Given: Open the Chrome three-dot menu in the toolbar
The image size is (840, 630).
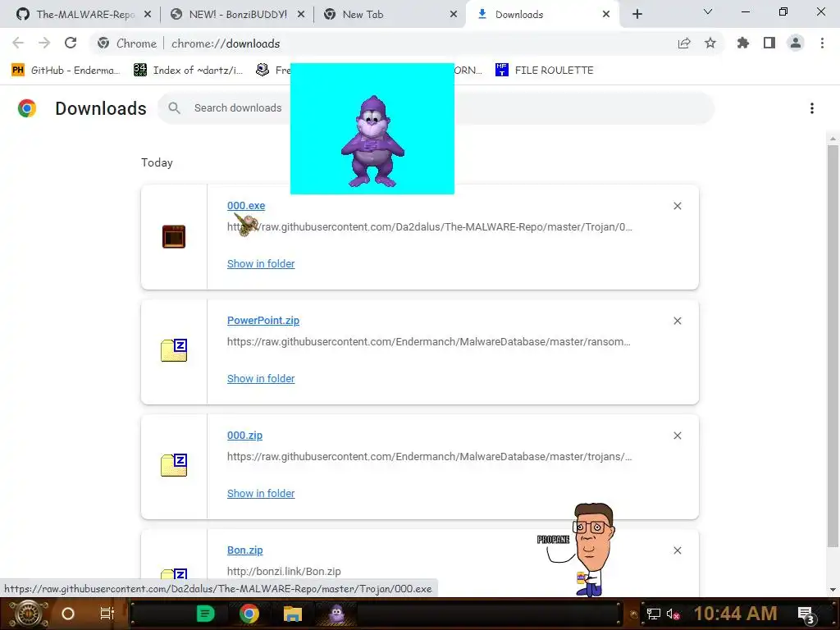Looking at the screenshot, I should 822,43.
